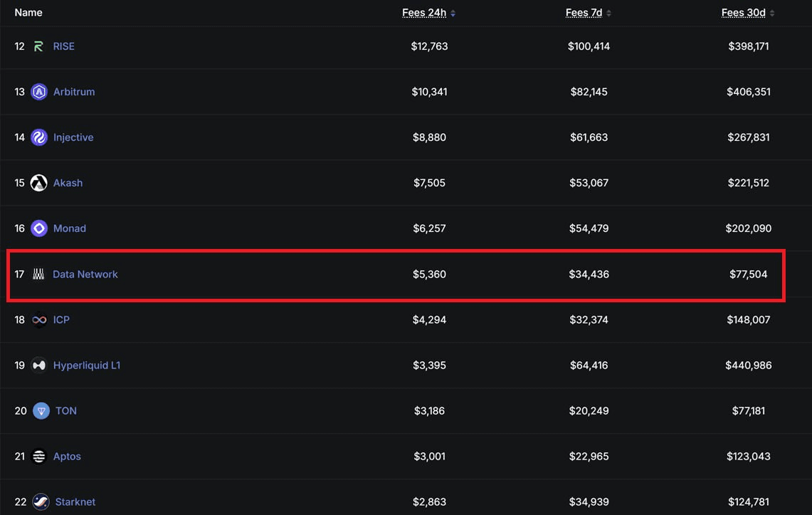Image resolution: width=812 pixels, height=515 pixels.
Task: Click the TON logo icon
Action: click(41, 411)
